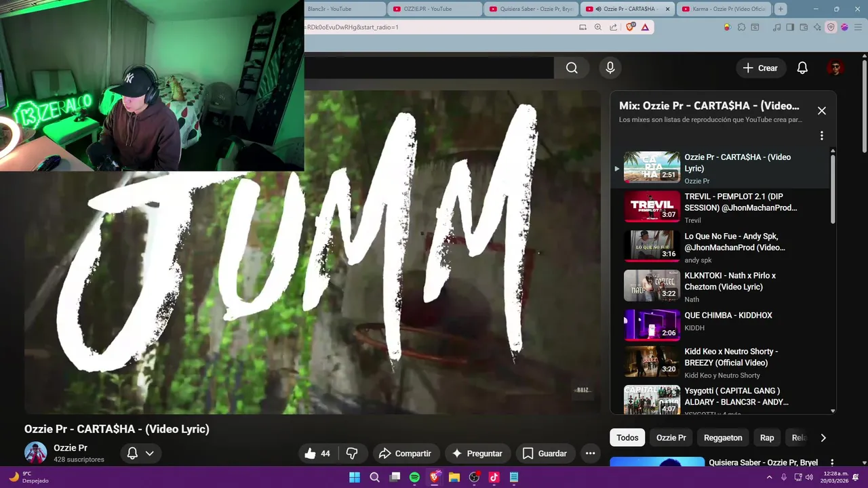Click the OBS icon on the taskbar

point(474,477)
